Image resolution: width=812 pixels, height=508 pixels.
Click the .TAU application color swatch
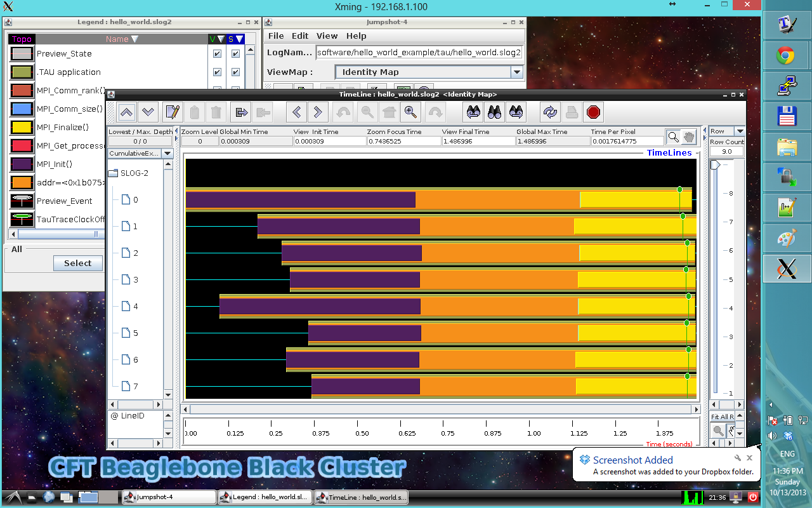[22, 72]
